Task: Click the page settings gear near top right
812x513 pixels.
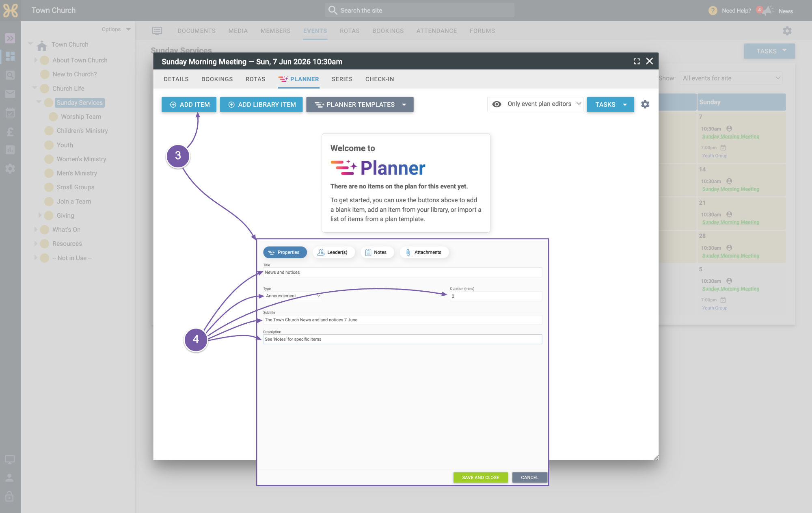Action: point(787,31)
